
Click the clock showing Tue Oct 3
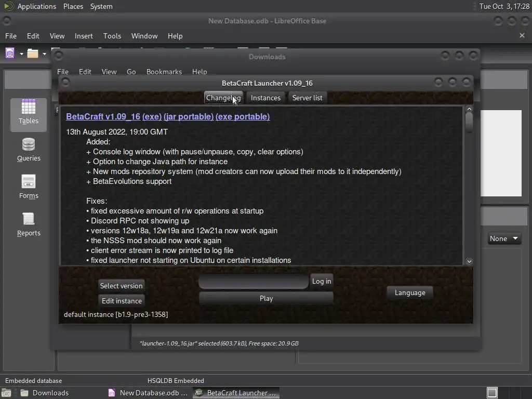(504, 6)
